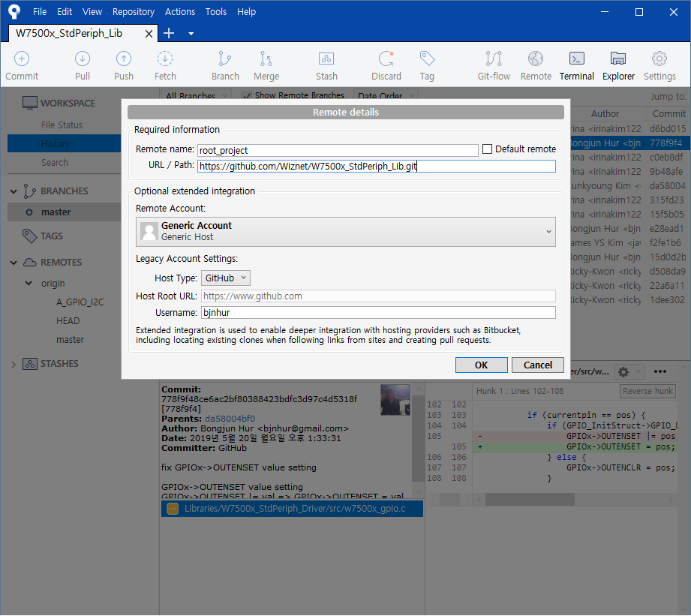Screen dimensions: 691x616
Task: Open the Date Order dropdown
Action: point(386,95)
